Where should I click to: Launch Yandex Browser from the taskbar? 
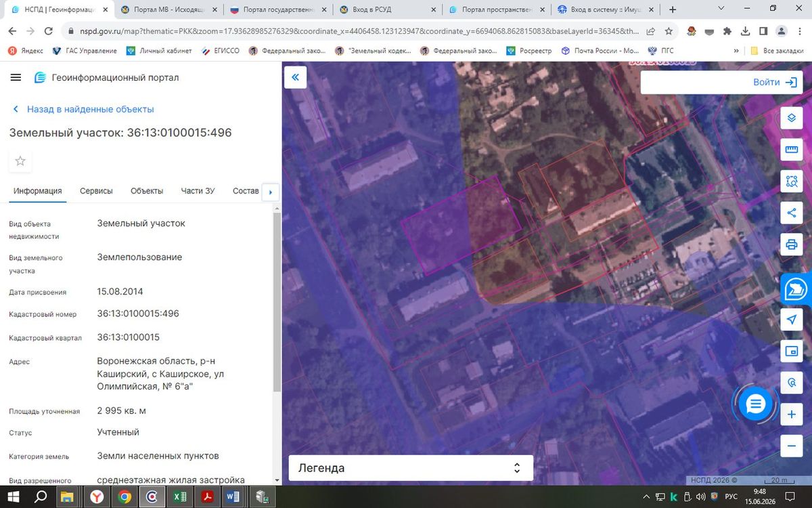pyautogui.click(x=97, y=496)
